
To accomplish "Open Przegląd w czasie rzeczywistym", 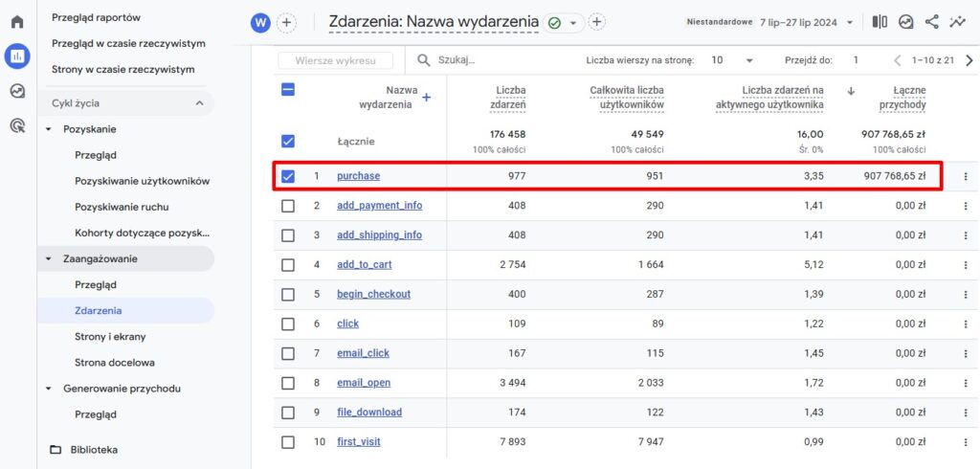I will (128, 44).
